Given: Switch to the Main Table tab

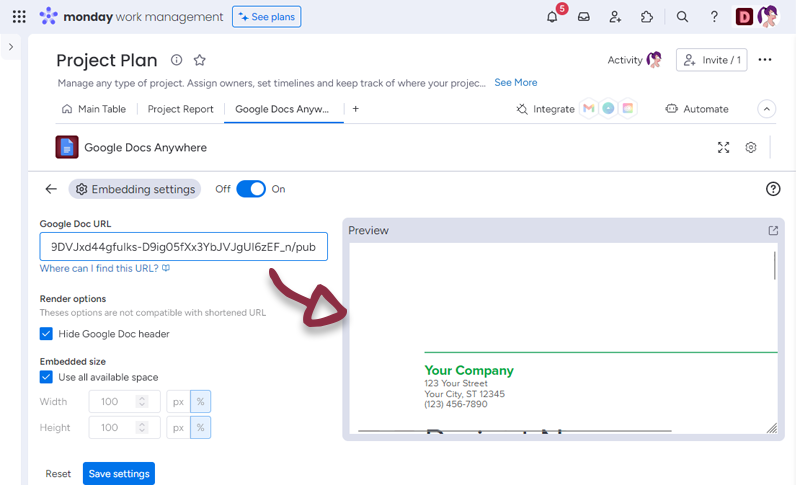Looking at the screenshot, I should tap(94, 109).
